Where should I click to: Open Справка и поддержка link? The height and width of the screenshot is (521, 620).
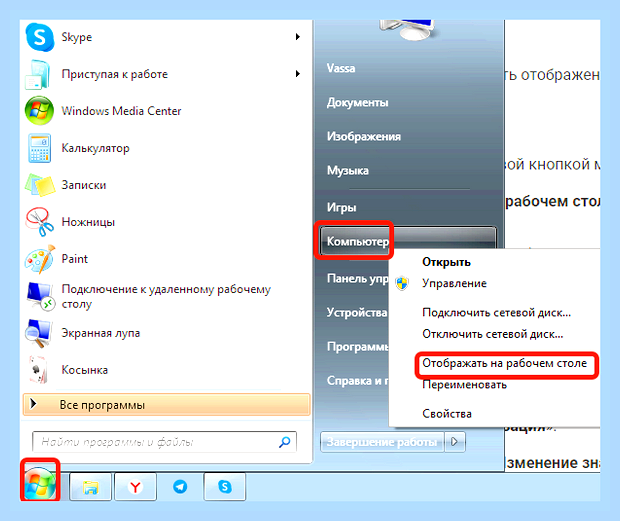357,380
